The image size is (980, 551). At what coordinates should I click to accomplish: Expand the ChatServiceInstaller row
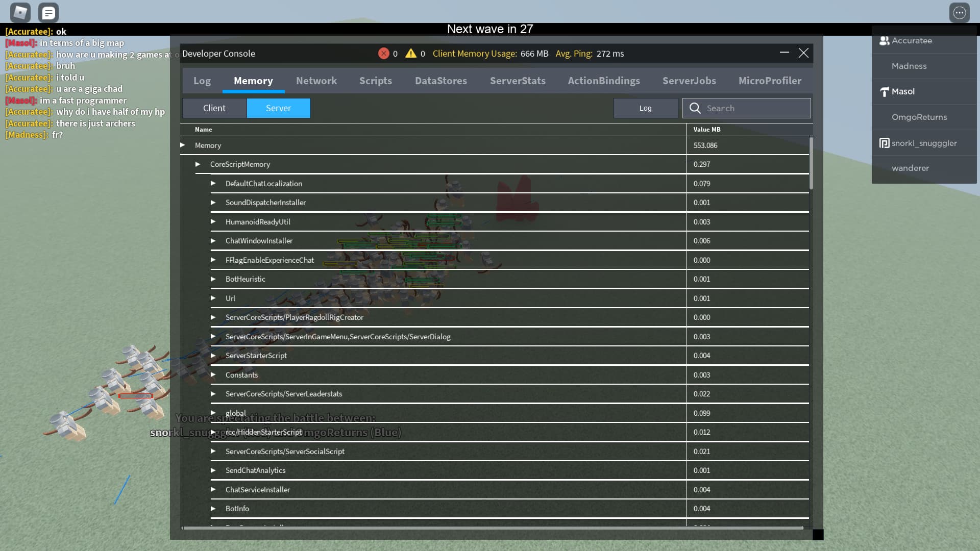pyautogui.click(x=213, y=490)
